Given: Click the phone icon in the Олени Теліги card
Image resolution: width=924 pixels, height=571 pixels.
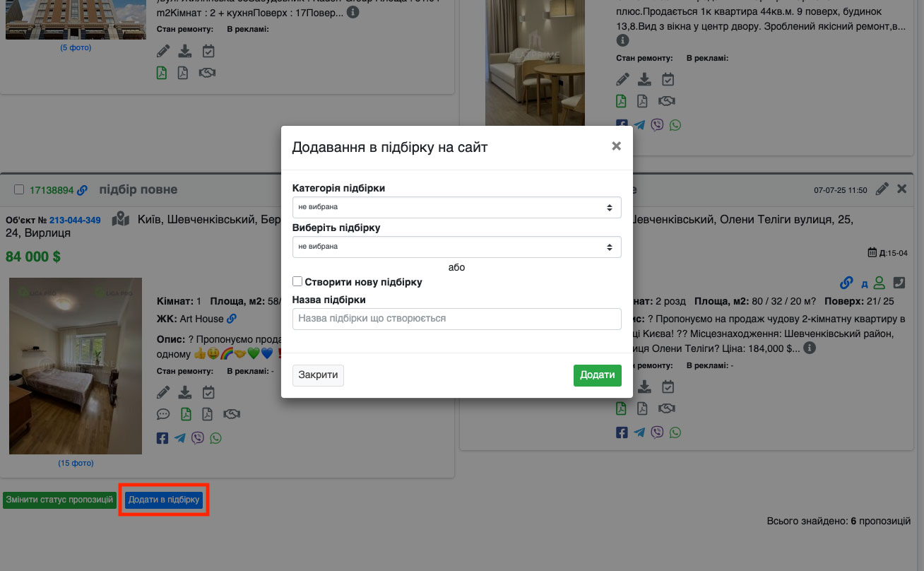Looking at the screenshot, I should 900,283.
